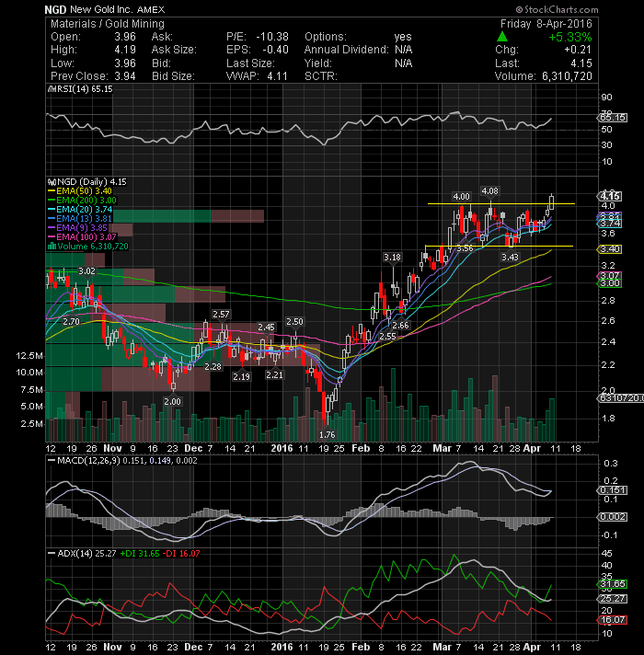
Task: Click the +5.33% percent change figure
Action: pyautogui.click(x=570, y=37)
